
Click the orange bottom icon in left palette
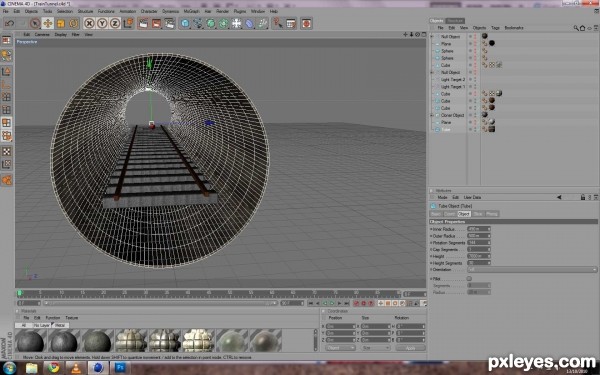[6, 180]
